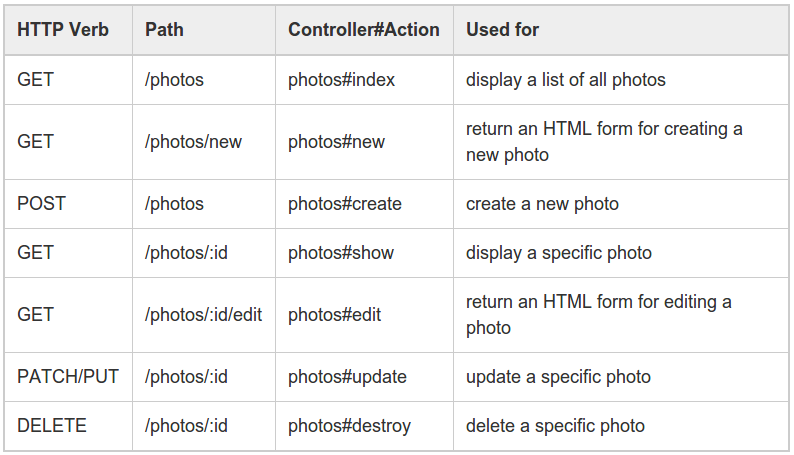Select the photos#create action cell
Image resolution: width=794 pixels, height=455 pixels.
point(345,204)
